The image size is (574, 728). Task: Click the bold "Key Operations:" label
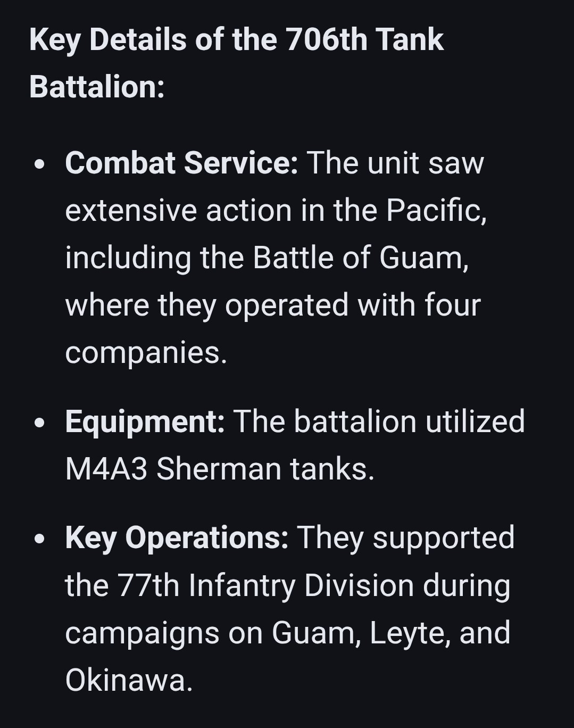click(x=177, y=537)
